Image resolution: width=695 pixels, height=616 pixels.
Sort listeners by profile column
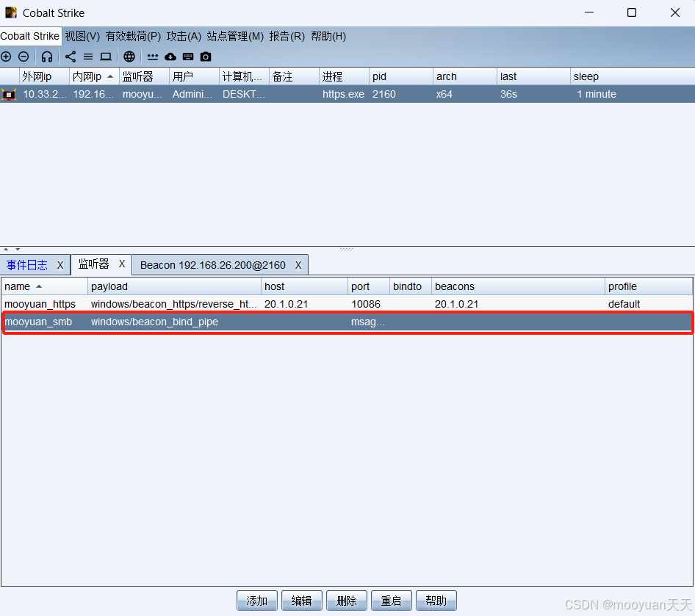pos(649,286)
